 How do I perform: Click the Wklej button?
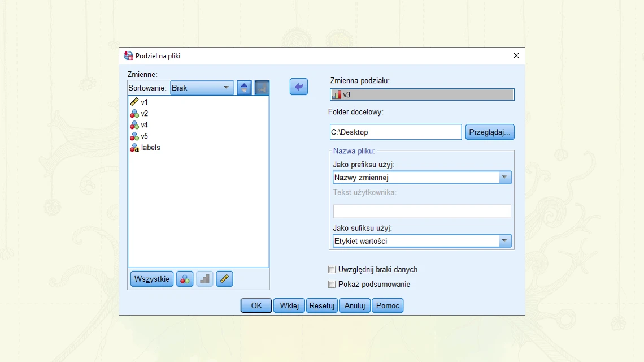pyautogui.click(x=289, y=305)
